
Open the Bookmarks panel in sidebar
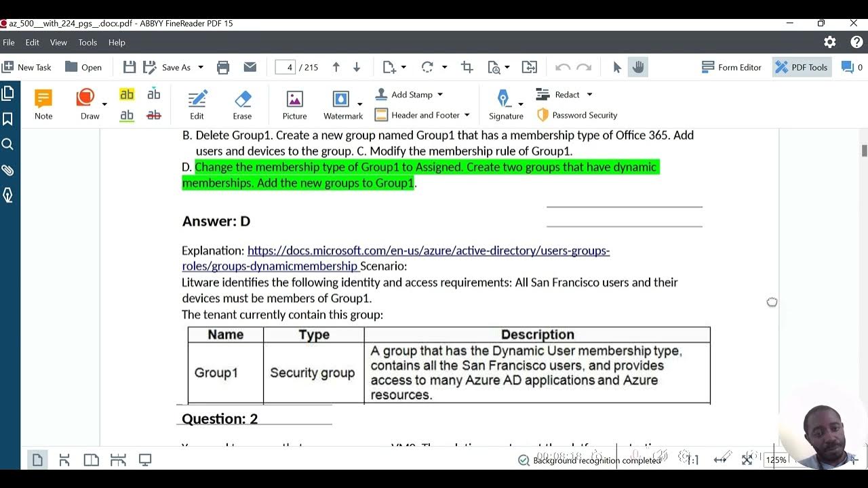point(8,119)
